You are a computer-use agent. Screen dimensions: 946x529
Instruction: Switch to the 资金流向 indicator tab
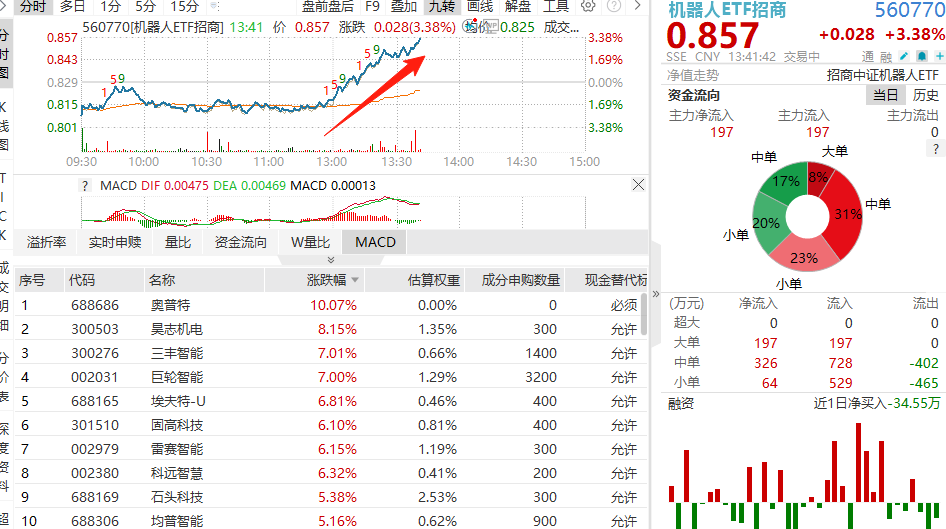(240, 242)
